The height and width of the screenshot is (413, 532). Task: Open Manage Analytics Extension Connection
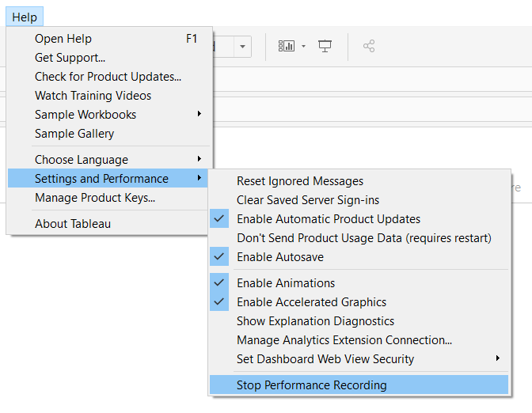344,340
